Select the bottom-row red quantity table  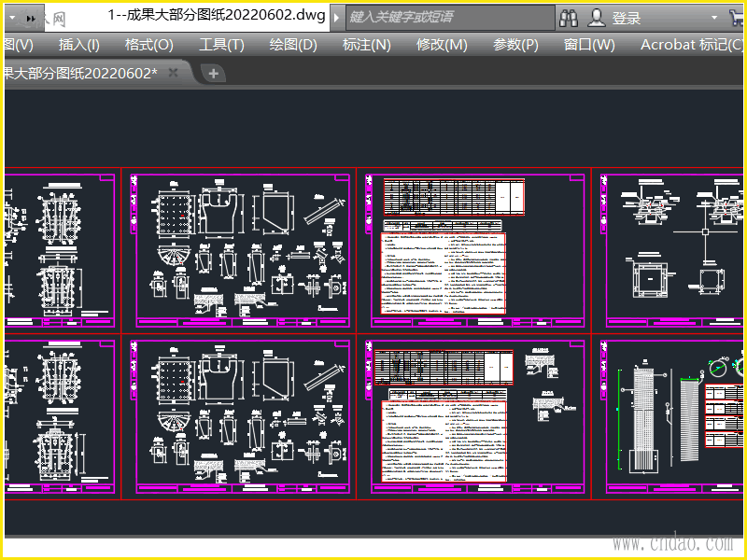(444, 367)
